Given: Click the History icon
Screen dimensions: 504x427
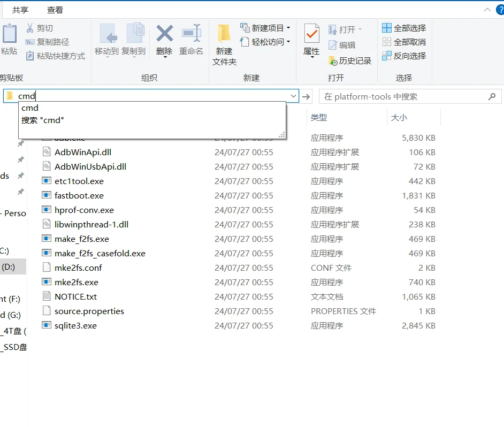Looking at the screenshot, I should pos(333,61).
